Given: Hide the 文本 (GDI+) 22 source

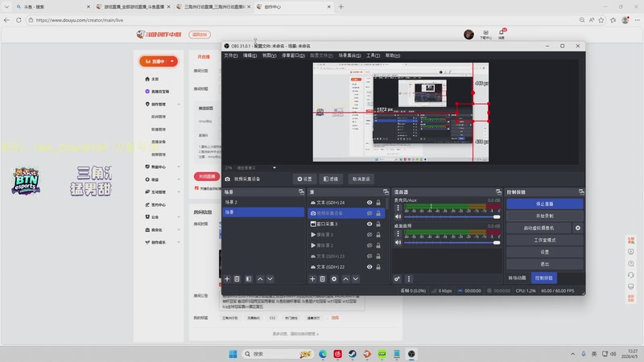Looking at the screenshot, I should pos(369,266).
